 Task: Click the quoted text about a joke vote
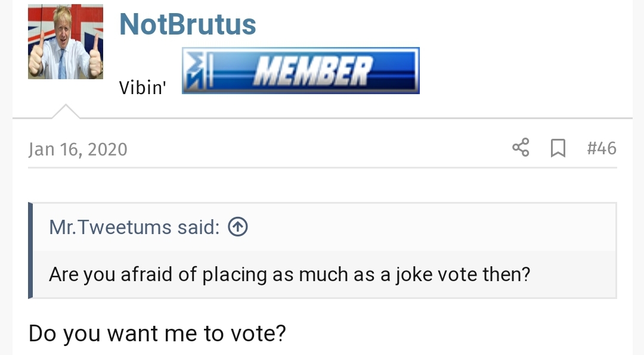point(289,275)
